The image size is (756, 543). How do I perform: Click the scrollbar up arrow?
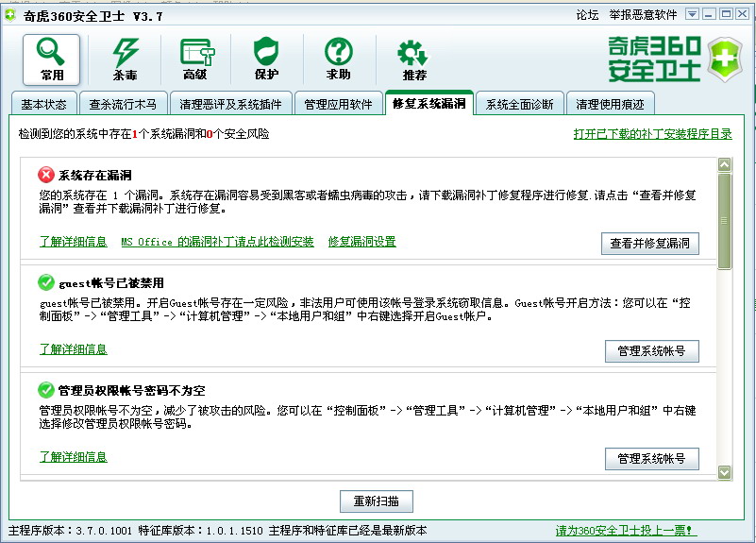[x=724, y=165]
